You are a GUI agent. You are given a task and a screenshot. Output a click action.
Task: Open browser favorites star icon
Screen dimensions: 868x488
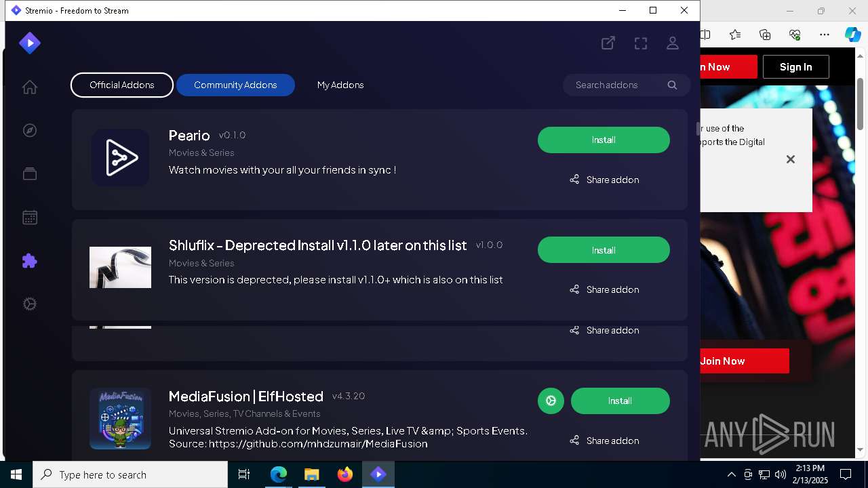coord(735,35)
